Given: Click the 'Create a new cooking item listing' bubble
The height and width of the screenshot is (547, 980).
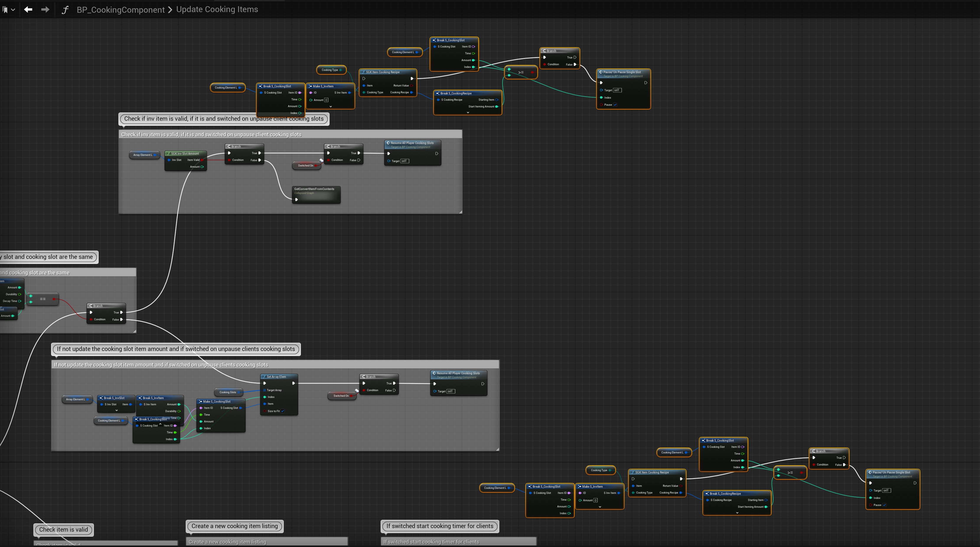Looking at the screenshot, I should pyautogui.click(x=235, y=526).
